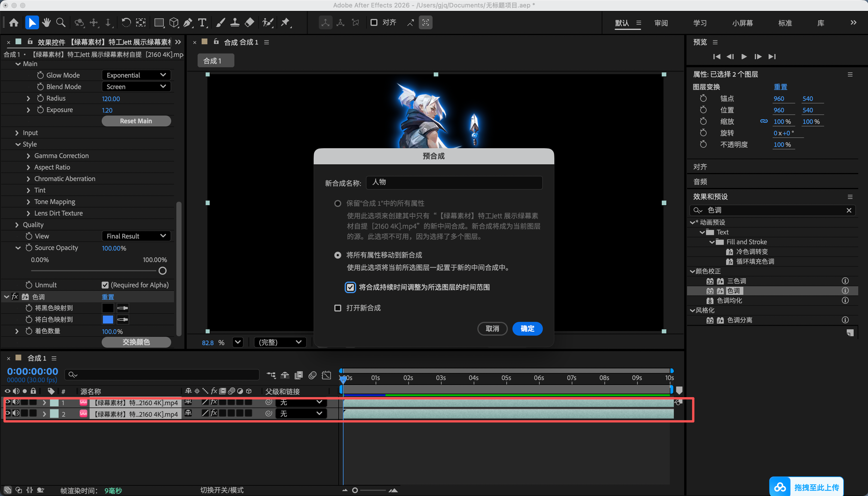Pick the Puppet Pin tool
This screenshot has width=868, height=496.
pos(285,23)
